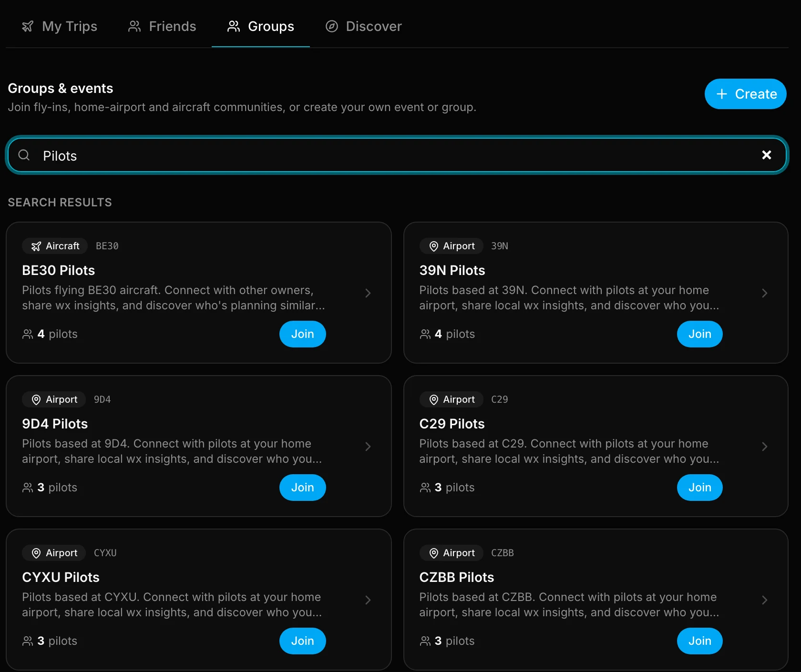Join the BE30 Pilots group
801x672 pixels.
tap(302, 334)
